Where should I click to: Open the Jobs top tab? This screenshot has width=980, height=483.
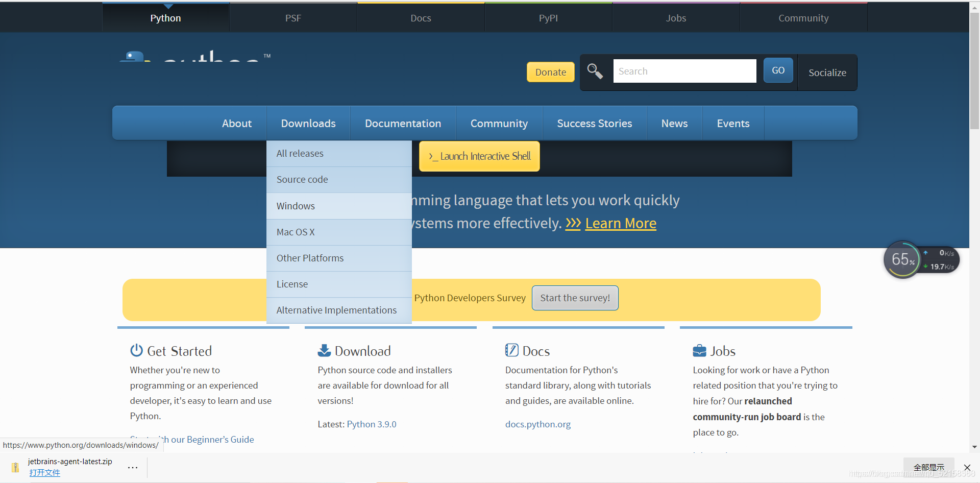tap(676, 18)
